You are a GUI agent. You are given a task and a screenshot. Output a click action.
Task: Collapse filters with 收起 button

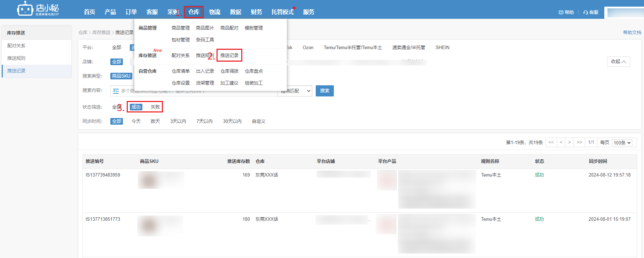coord(618,62)
